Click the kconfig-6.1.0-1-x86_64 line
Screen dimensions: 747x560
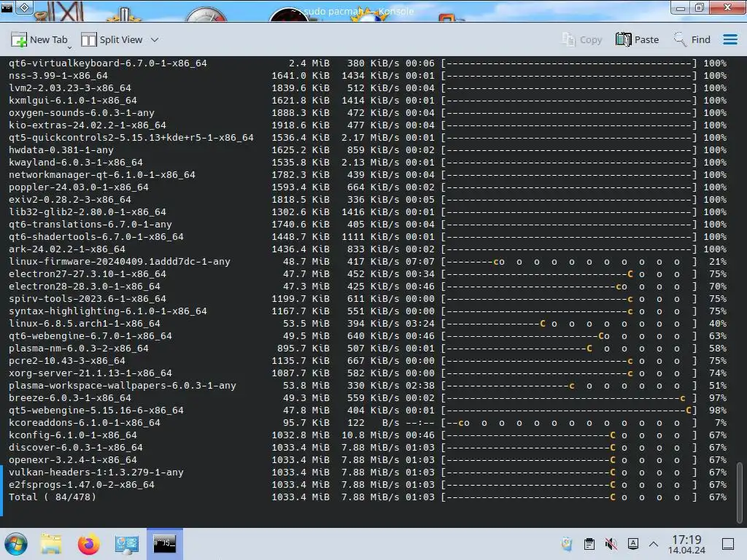[368, 435]
